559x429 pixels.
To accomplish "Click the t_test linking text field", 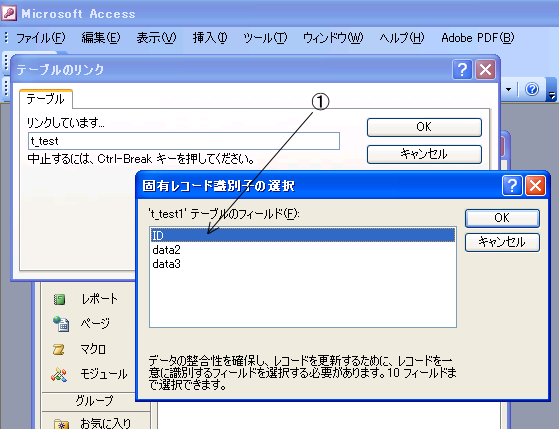I will click(184, 141).
